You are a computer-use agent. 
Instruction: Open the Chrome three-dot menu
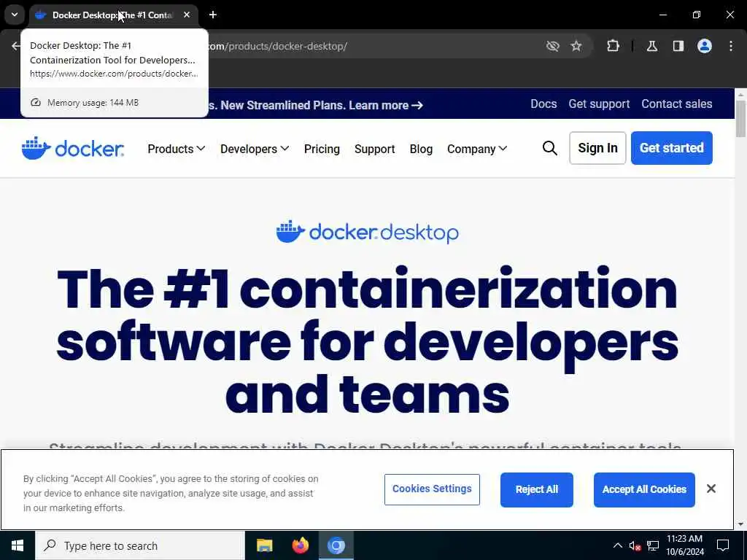click(x=731, y=46)
